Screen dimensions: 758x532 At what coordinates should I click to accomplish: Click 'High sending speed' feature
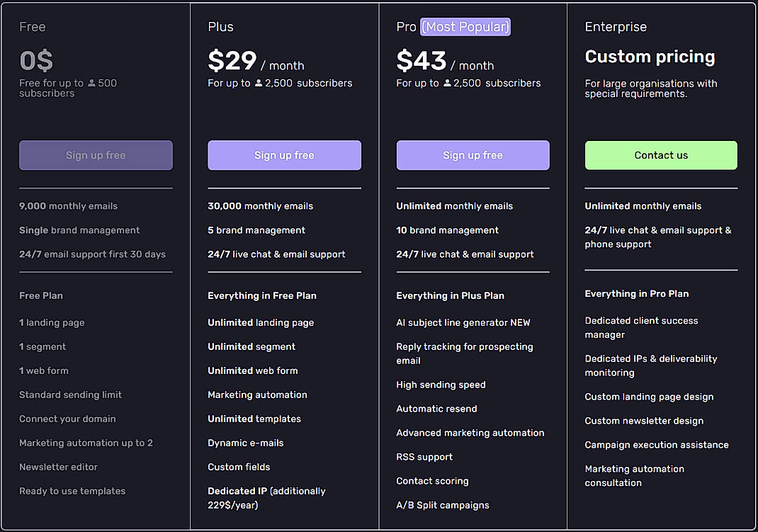point(441,385)
